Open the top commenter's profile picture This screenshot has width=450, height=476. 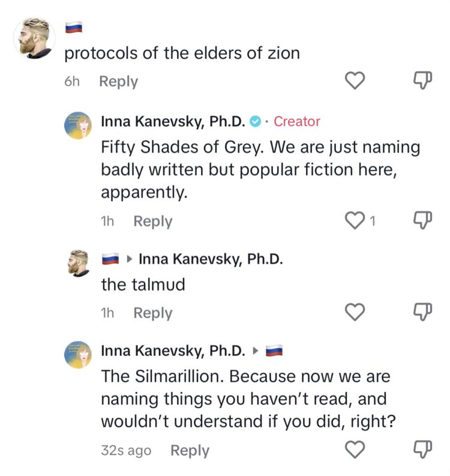pos(34,36)
